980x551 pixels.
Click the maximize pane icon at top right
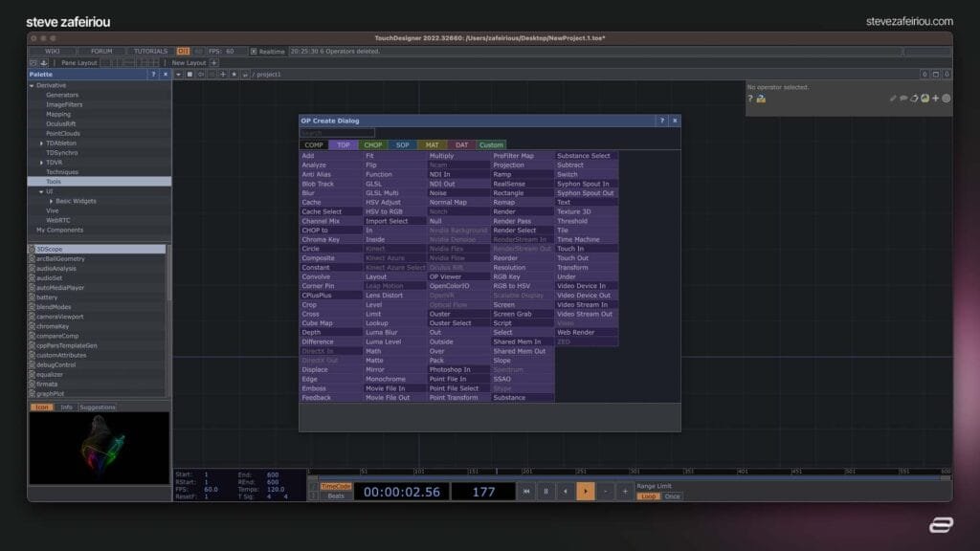click(936, 75)
